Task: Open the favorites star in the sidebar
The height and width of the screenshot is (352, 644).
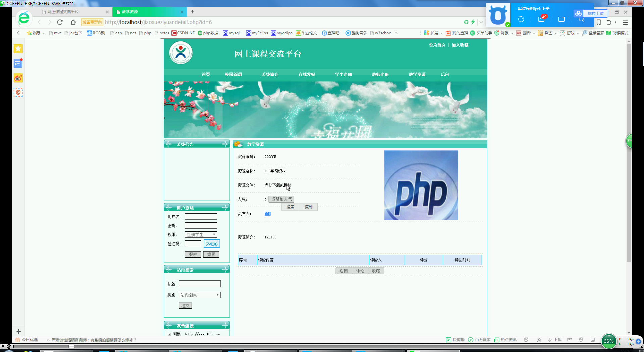Action: point(18,49)
